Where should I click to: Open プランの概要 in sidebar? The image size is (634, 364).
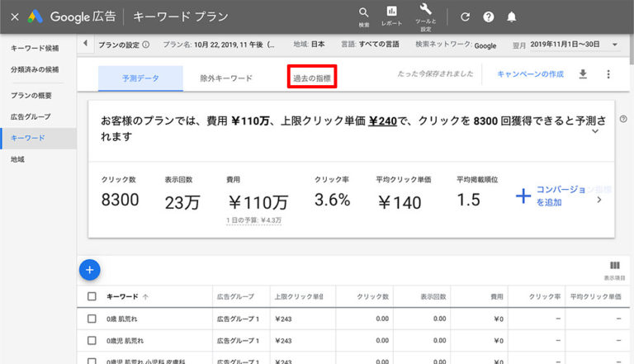coord(31,96)
